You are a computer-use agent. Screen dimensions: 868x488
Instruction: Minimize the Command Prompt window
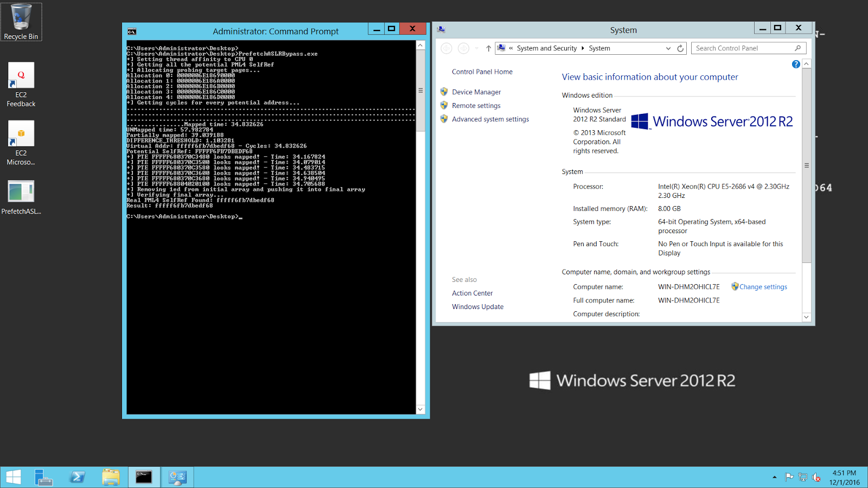[376, 29]
